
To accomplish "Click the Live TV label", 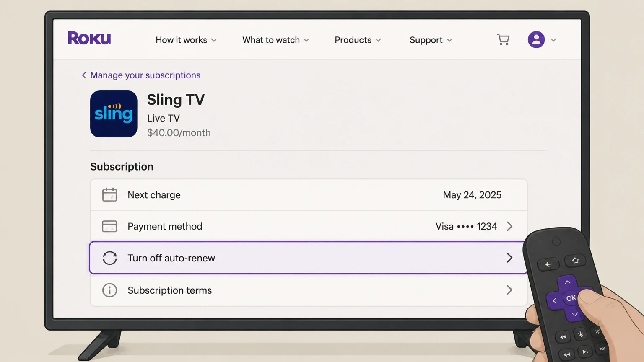I will pyautogui.click(x=164, y=119).
